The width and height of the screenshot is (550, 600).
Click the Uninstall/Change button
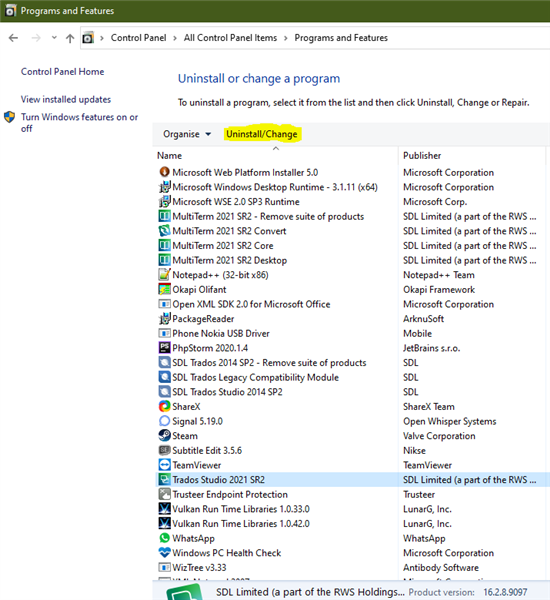262,134
